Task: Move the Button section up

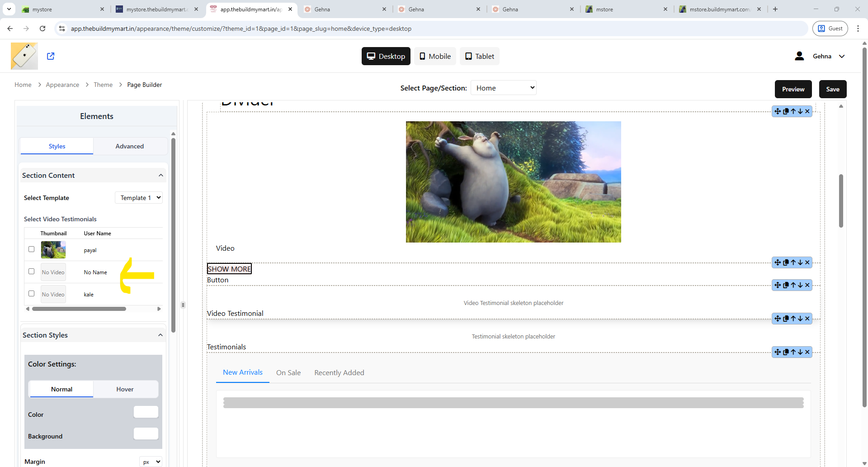Action: click(793, 262)
